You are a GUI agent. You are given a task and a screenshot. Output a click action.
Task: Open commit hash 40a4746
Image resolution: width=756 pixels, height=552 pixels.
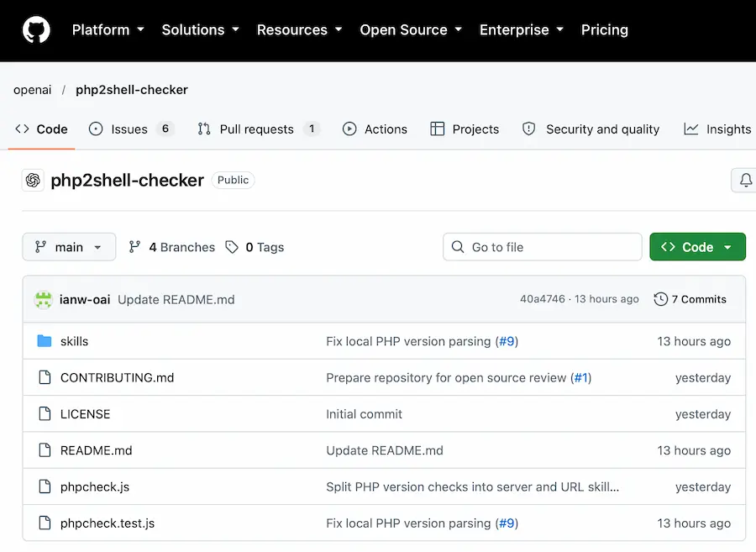(x=543, y=299)
